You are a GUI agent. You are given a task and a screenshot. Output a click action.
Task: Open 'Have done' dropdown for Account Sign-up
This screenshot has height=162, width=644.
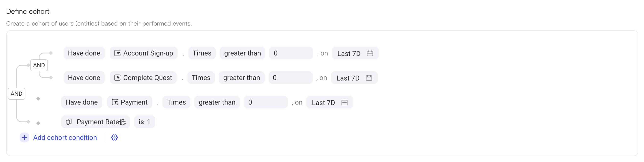pos(84,53)
